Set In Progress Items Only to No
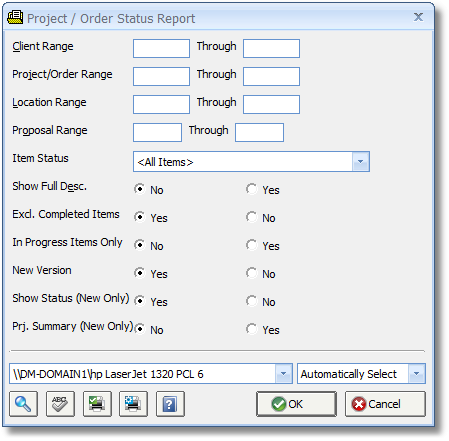Viewport: 449px width, 441px height. 140,245
